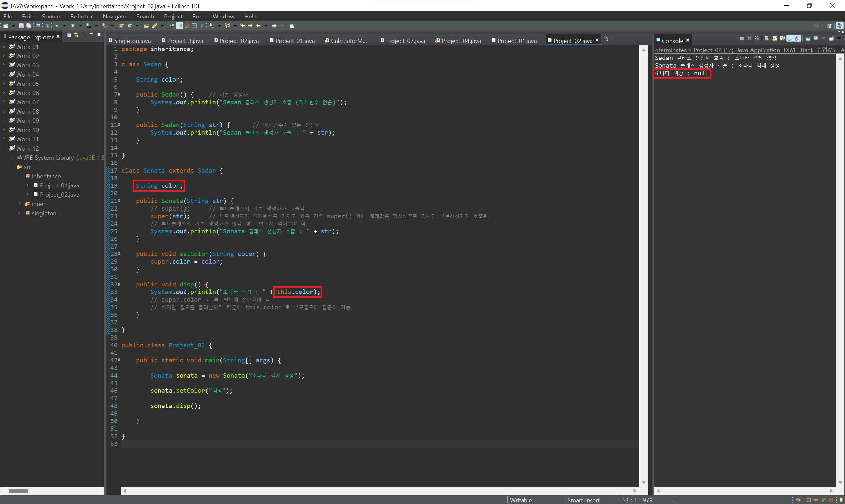This screenshot has height=504, width=845.
Task: Open the Refactor menu
Action: tap(81, 16)
